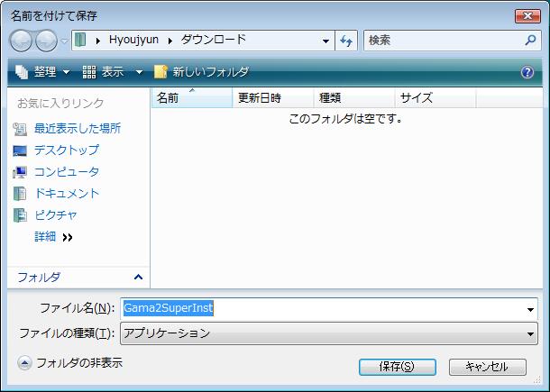Image resolution: width=550 pixels, height=392 pixels.
Task: Click the 最近表示した場所 icon
Action: 20,129
